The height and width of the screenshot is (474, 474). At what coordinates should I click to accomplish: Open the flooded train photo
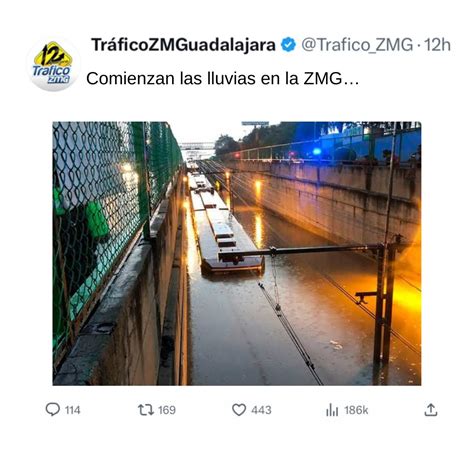coord(237,253)
